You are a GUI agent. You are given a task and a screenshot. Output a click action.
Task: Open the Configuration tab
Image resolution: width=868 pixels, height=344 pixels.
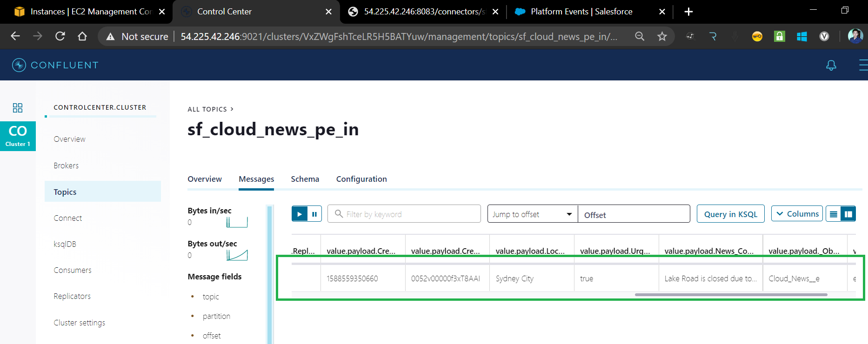(x=361, y=179)
